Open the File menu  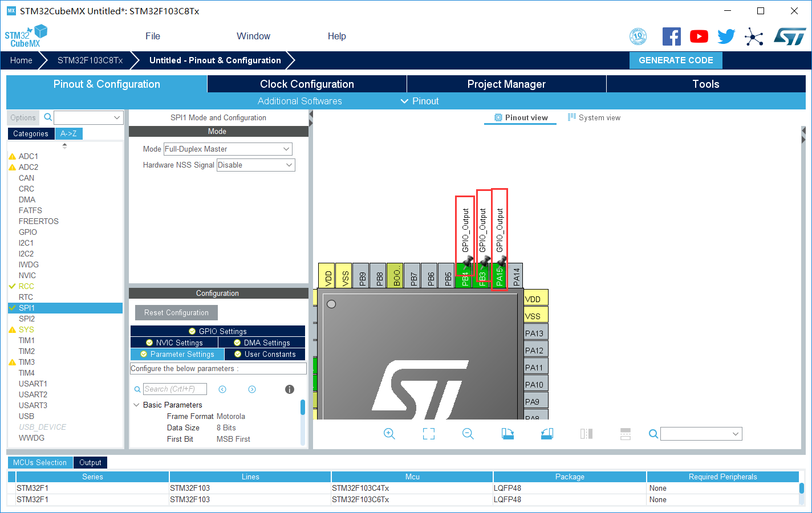(x=153, y=36)
